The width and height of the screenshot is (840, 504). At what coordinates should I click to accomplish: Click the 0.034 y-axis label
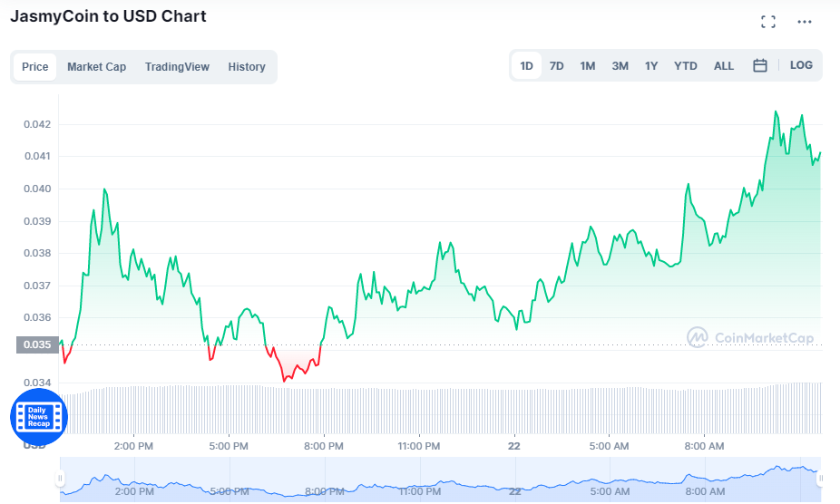click(37, 383)
